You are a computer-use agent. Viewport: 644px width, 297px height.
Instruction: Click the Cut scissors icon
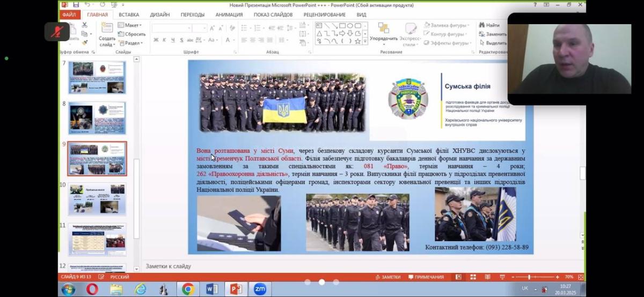point(85,25)
